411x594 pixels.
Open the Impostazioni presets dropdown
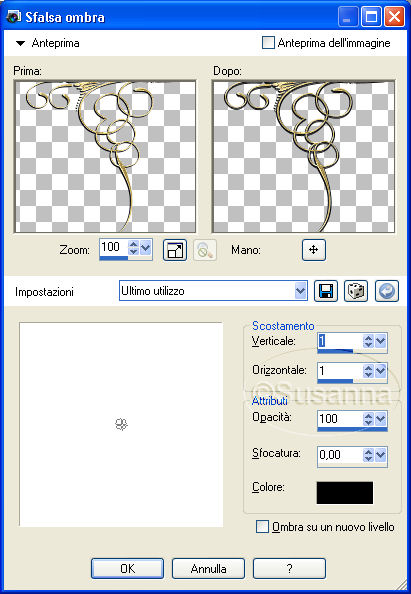[300, 291]
